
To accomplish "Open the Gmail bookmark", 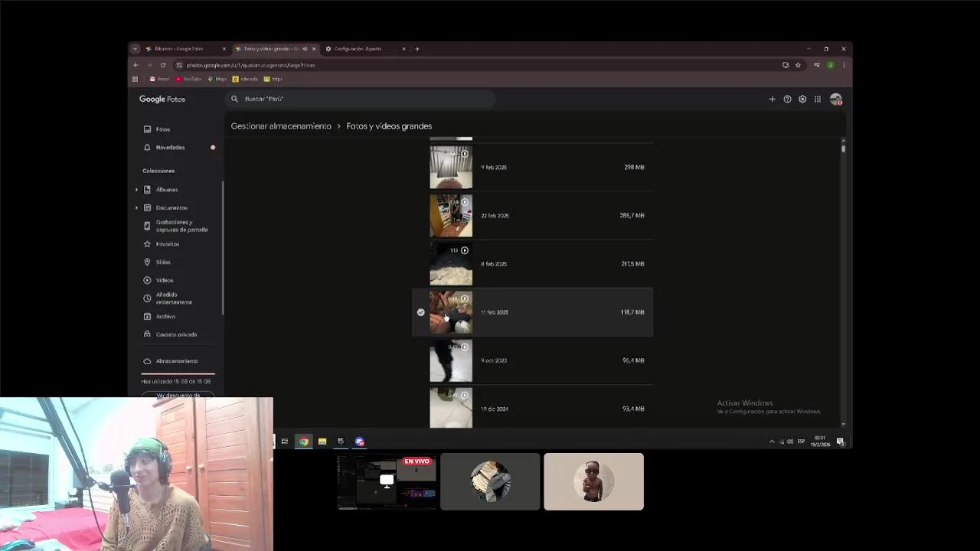I will click(x=159, y=79).
